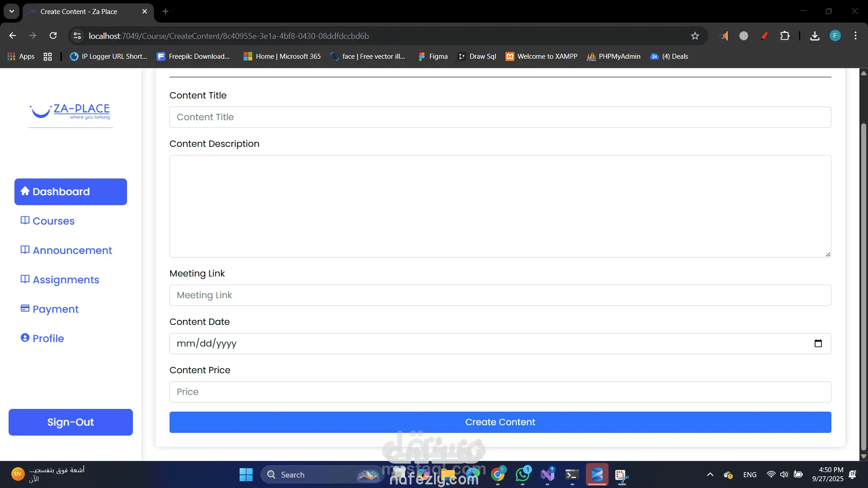Select the Payment sidebar item
The image size is (868, 488).
[x=55, y=309]
